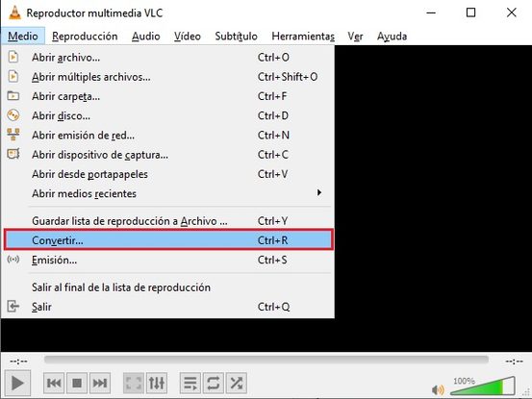Open the Ver menu

(x=355, y=36)
